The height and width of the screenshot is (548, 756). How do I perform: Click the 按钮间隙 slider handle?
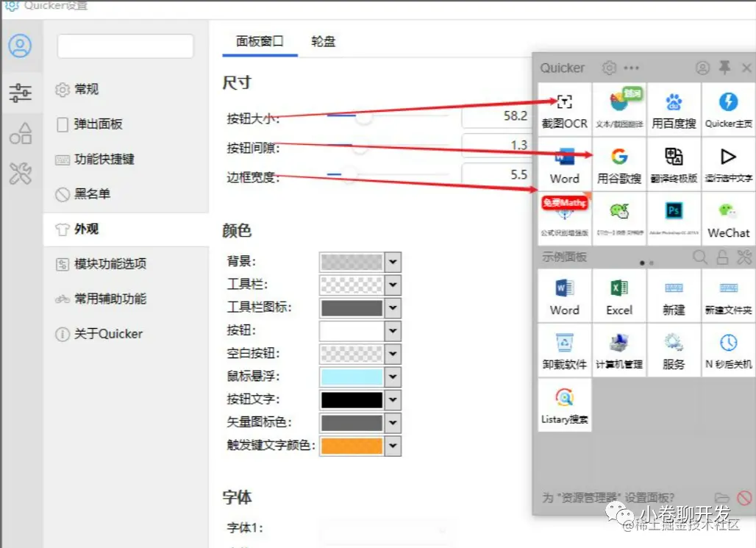[x=360, y=146]
